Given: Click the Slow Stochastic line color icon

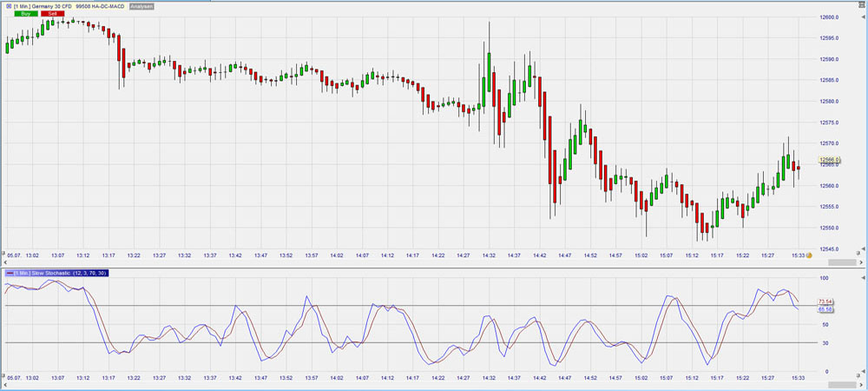Looking at the screenshot, I should click(9, 273).
